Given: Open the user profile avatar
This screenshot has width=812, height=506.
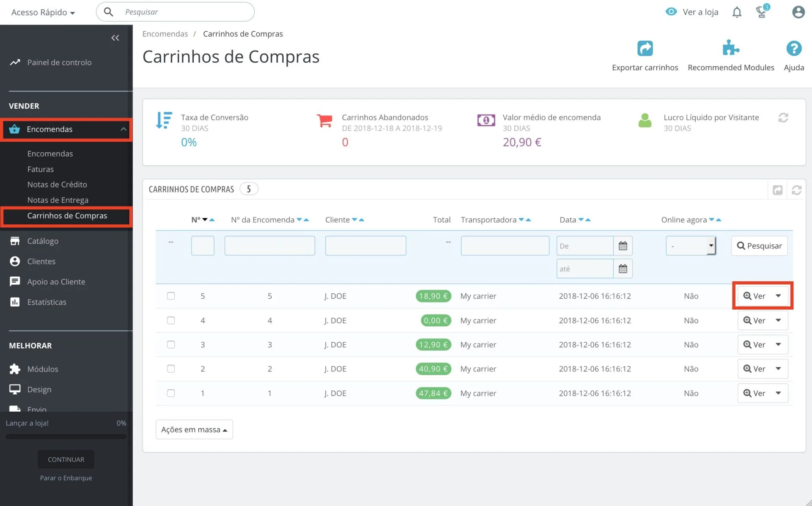Looking at the screenshot, I should [798, 12].
